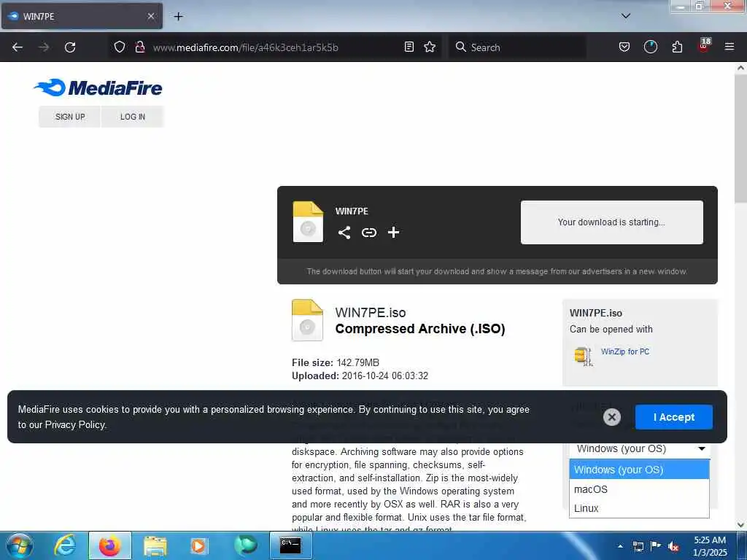The width and height of the screenshot is (747, 560).
Task: Click the SIGN UP button
Action: tap(70, 117)
